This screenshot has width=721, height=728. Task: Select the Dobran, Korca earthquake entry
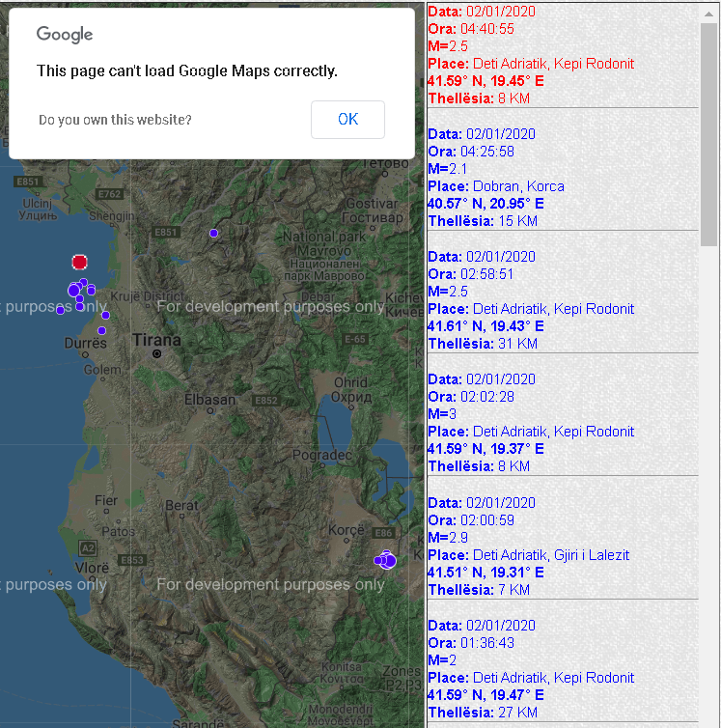point(563,178)
